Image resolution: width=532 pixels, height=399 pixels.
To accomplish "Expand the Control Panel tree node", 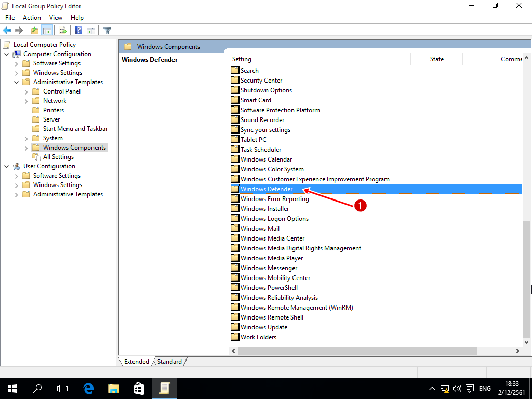I will [x=26, y=91].
